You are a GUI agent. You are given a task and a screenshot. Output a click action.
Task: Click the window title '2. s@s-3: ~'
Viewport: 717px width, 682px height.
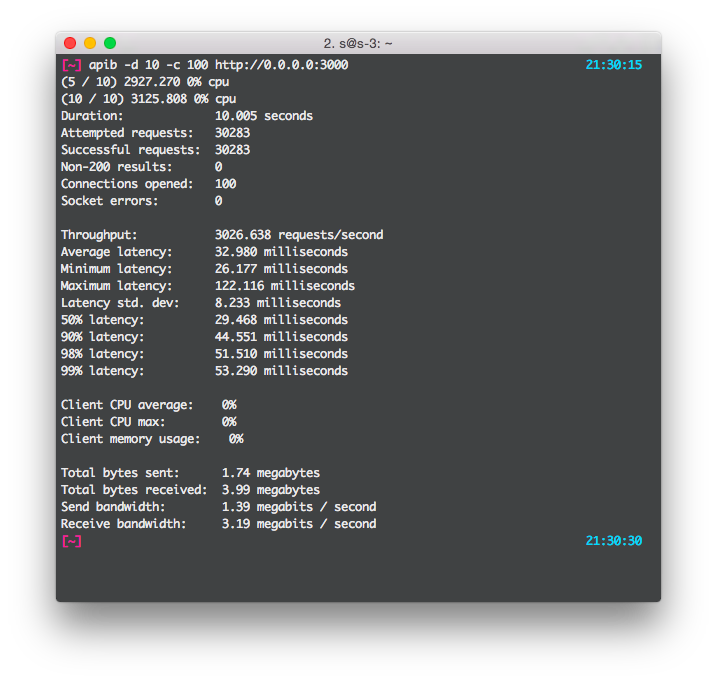358,43
